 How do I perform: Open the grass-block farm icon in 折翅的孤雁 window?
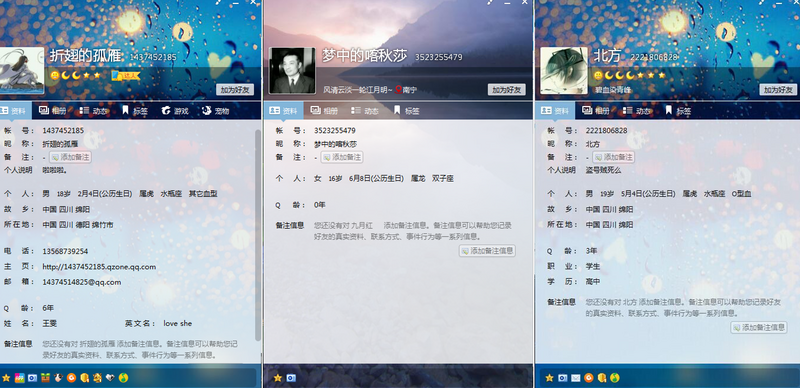pyautogui.click(x=45, y=378)
